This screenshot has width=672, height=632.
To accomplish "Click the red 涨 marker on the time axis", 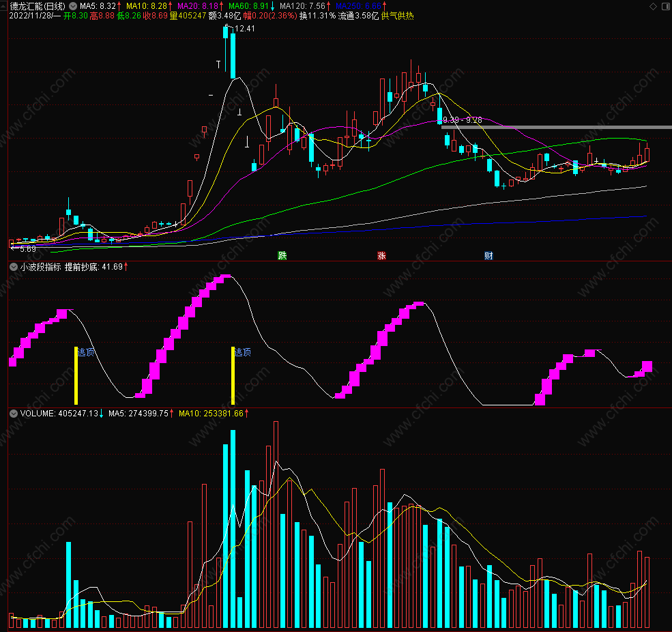I will (381, 255).
